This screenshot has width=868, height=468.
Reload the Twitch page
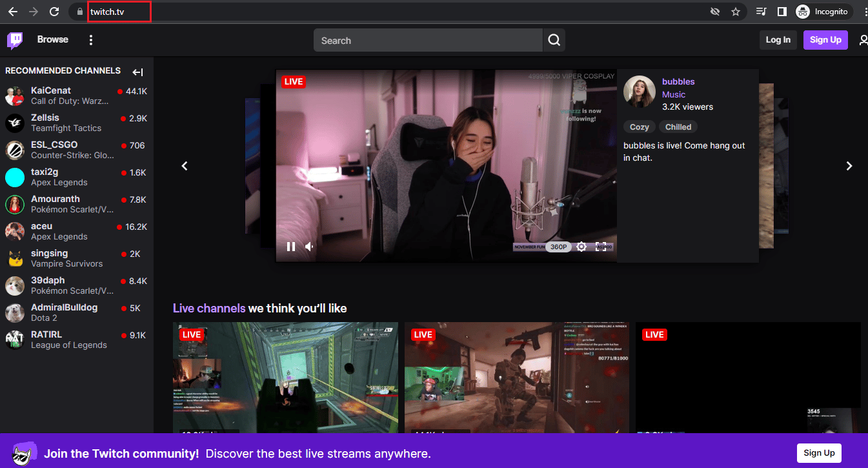54,12
